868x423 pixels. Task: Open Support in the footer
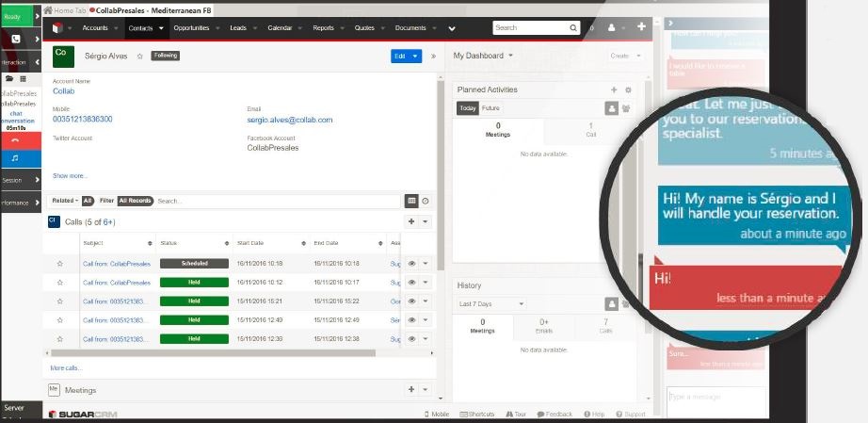point(631,415)
